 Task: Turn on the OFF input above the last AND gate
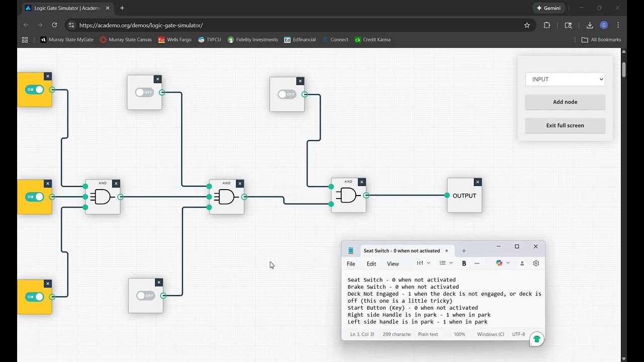pyautogui.click(x=287, y=95)
